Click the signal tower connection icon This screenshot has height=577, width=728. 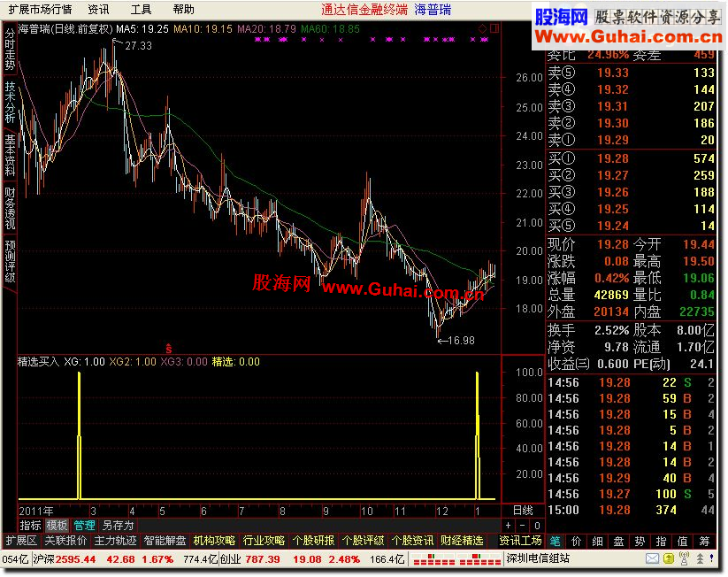coord(684,558)
